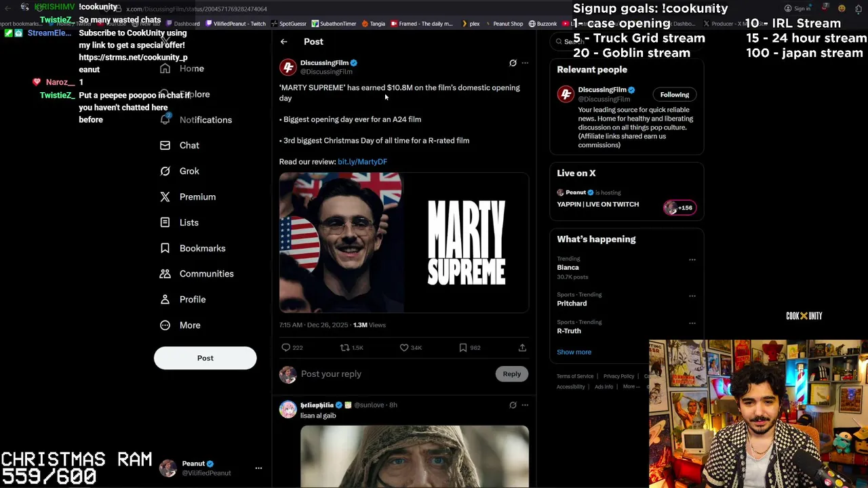This screenshot has width=868, height=488.
Task: Click the browser address bar URL
Action: click(197, 9)
